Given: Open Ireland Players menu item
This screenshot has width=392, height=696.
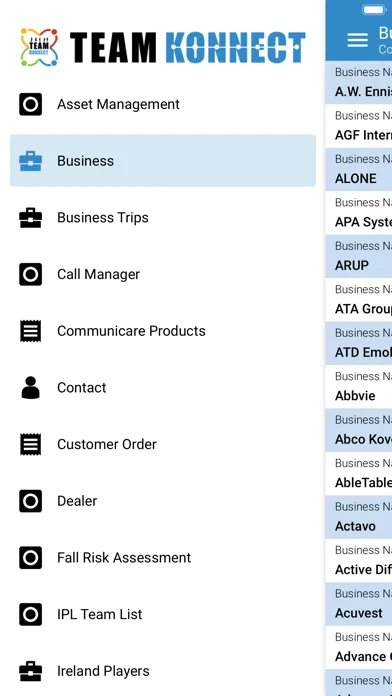Looking at the screenshot, I should tap(163, 671).
